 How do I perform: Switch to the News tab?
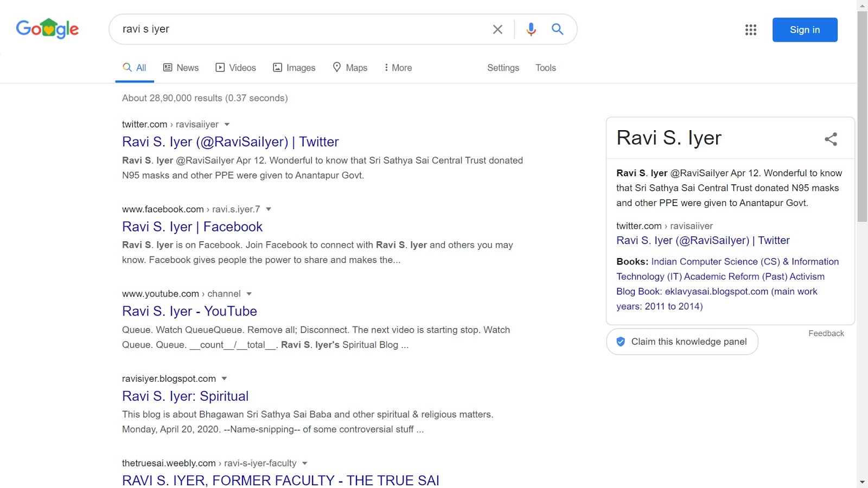181,67
